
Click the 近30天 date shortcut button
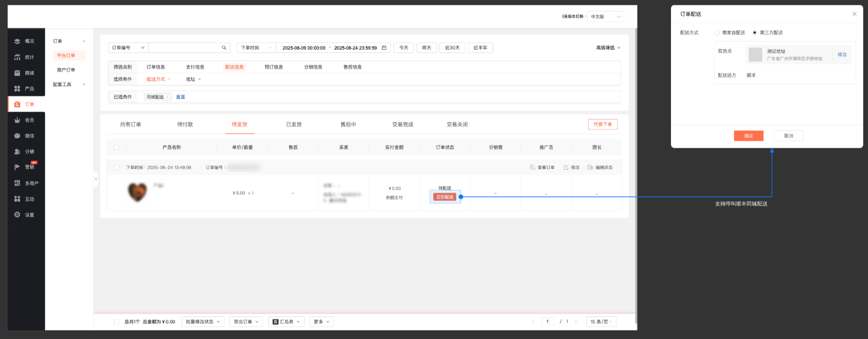[452, 48]
